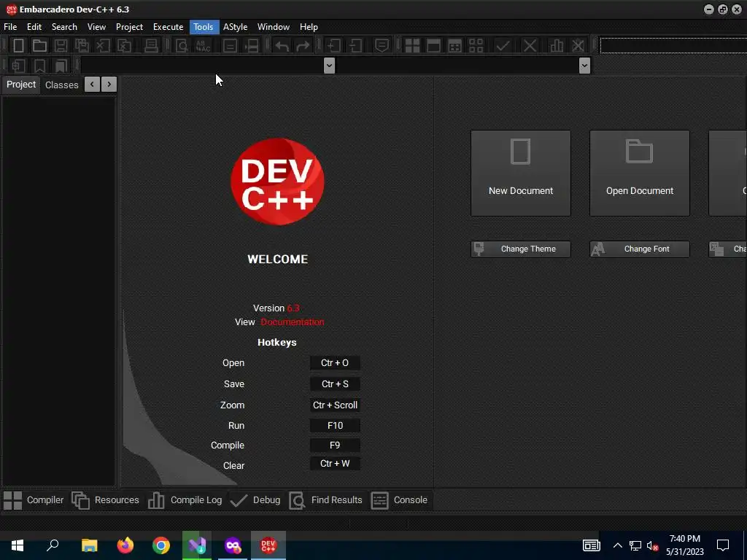The height and width of the screenshot is (560, 747).
Task: Click the Insert snippet toolbar icon
Action: (18, 66)
